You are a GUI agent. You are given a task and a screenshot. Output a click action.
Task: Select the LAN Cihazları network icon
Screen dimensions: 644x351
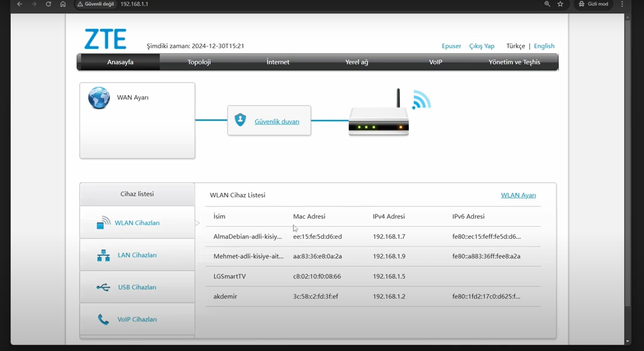click(x=103, y=255)
